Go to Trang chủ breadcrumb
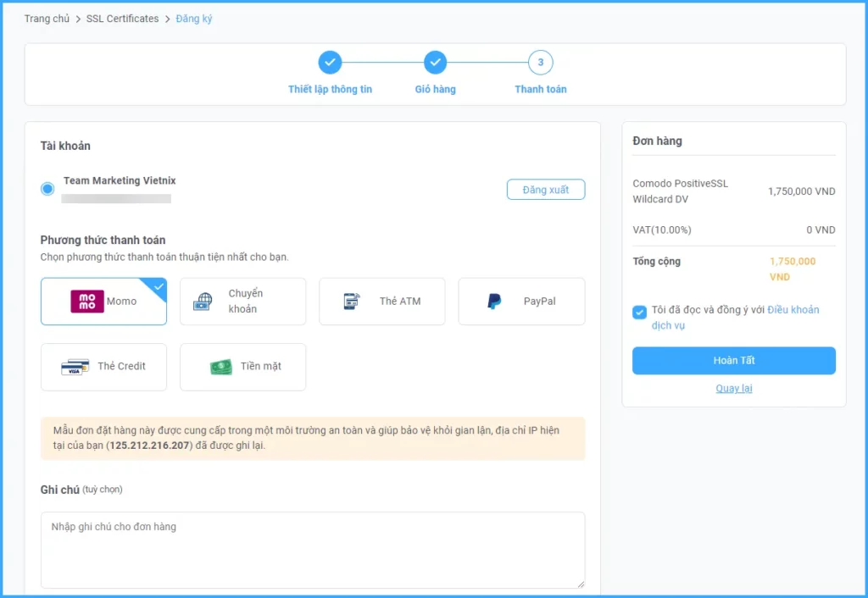 pos(47,19)
